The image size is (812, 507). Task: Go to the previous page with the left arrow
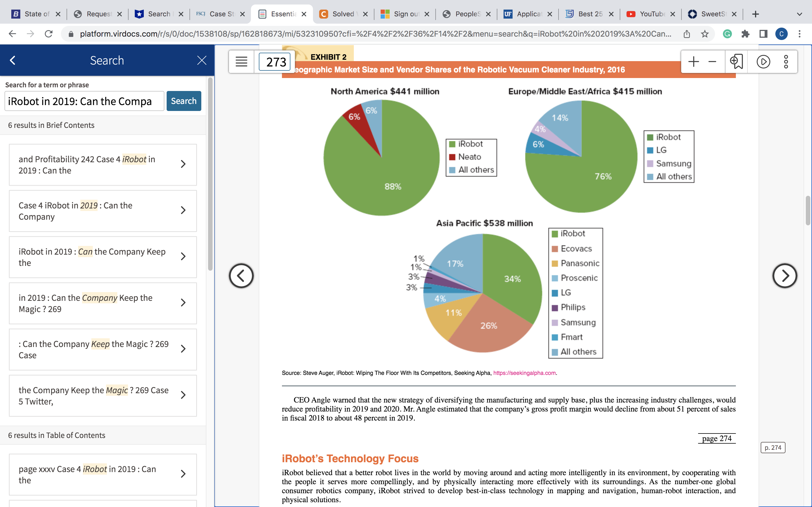(x=241, y=276)
